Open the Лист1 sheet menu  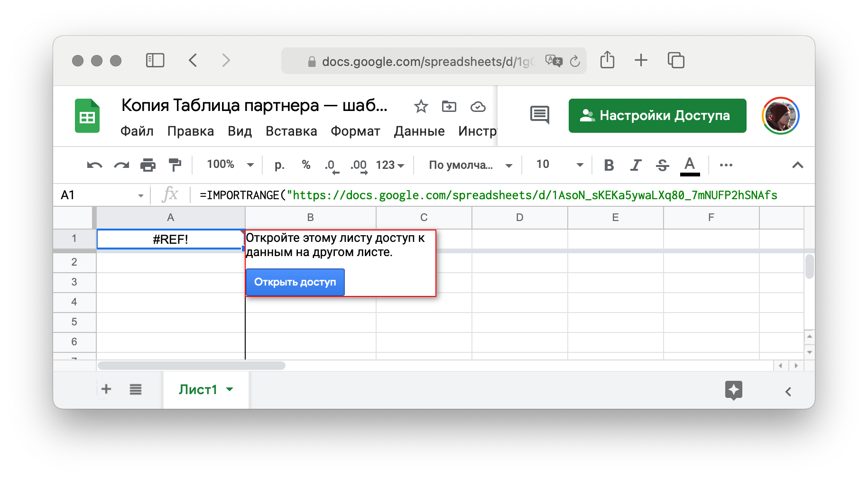(x=230, y=389)
